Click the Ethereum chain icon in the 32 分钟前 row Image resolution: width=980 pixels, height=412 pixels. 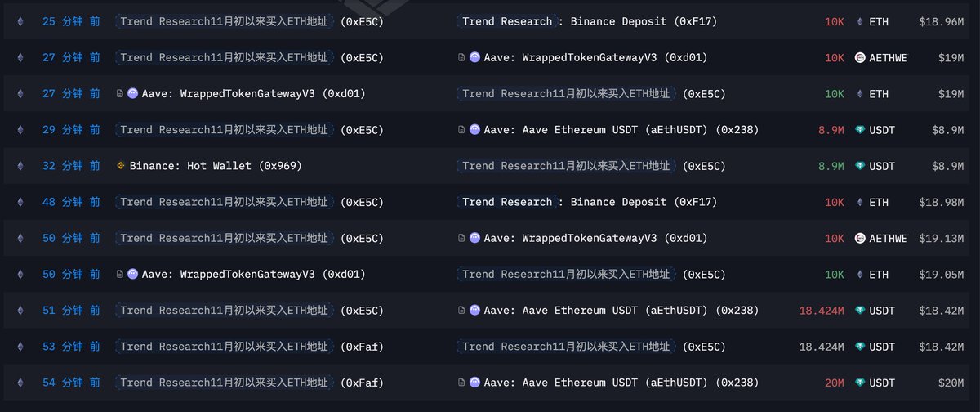pos(21,166)
